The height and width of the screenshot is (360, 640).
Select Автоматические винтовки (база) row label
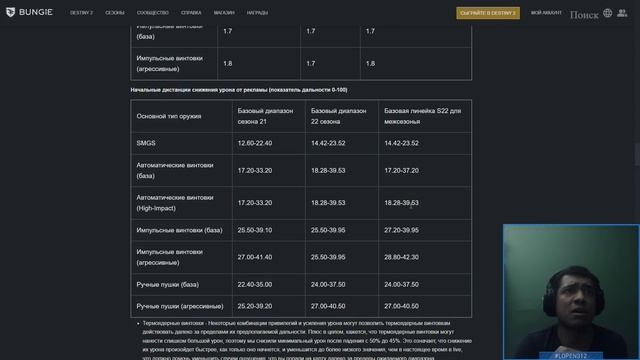point(175,171)
